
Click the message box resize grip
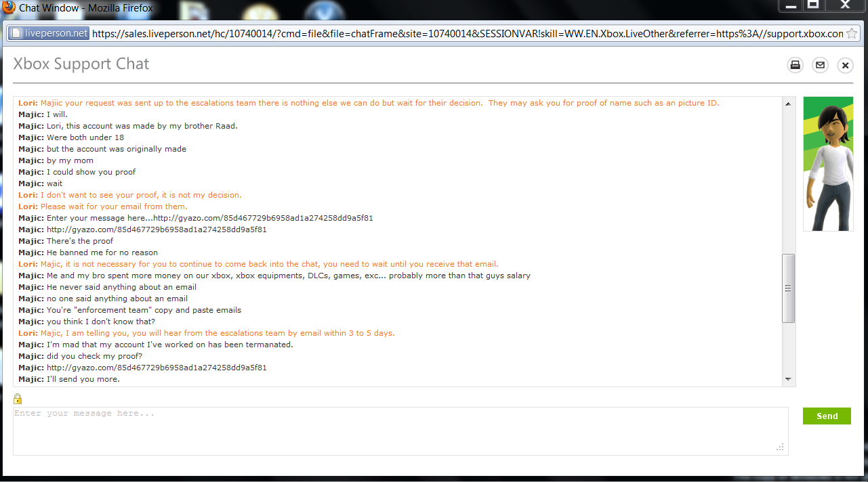(780, 447)
